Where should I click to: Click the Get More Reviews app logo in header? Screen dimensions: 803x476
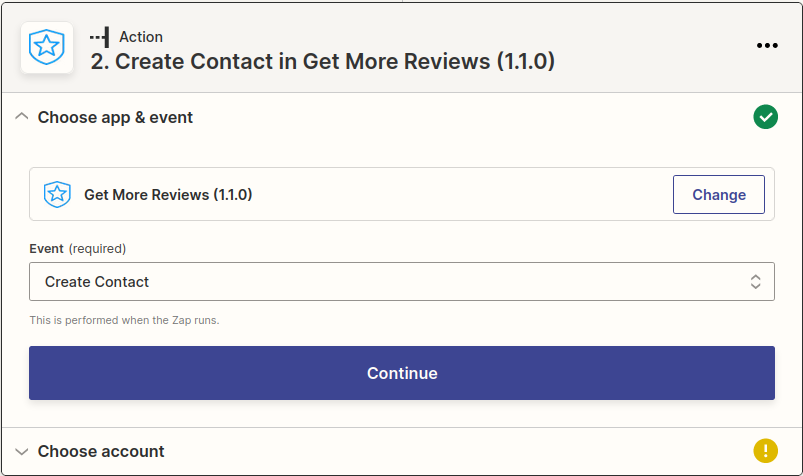46,47
